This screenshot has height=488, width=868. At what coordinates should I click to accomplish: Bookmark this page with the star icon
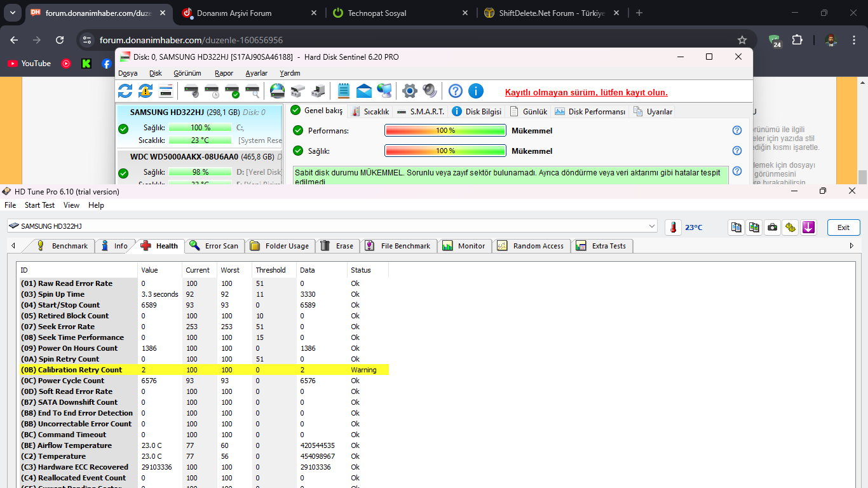point(742,40)
